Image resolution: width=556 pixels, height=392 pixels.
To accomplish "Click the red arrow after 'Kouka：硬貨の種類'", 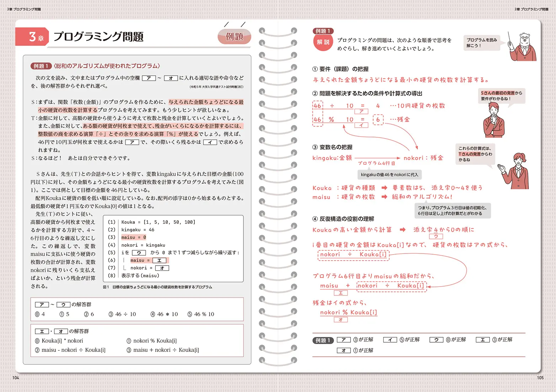I will click(384, 188).
